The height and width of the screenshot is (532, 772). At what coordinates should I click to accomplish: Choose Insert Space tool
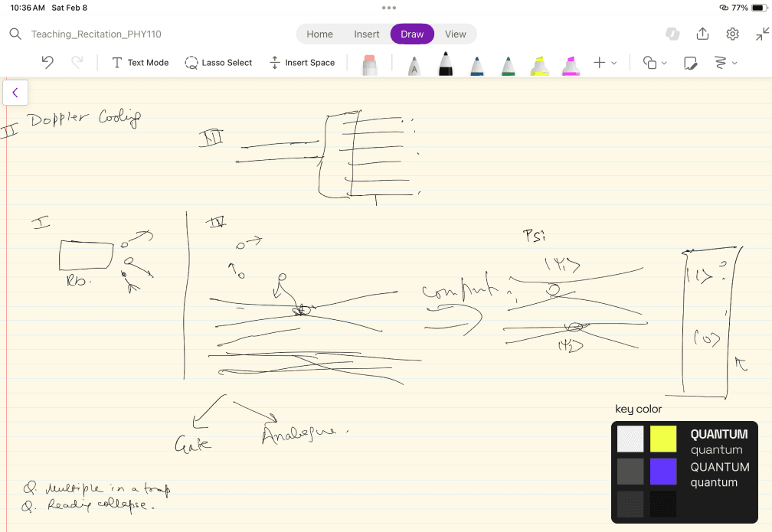click(303, 63)
